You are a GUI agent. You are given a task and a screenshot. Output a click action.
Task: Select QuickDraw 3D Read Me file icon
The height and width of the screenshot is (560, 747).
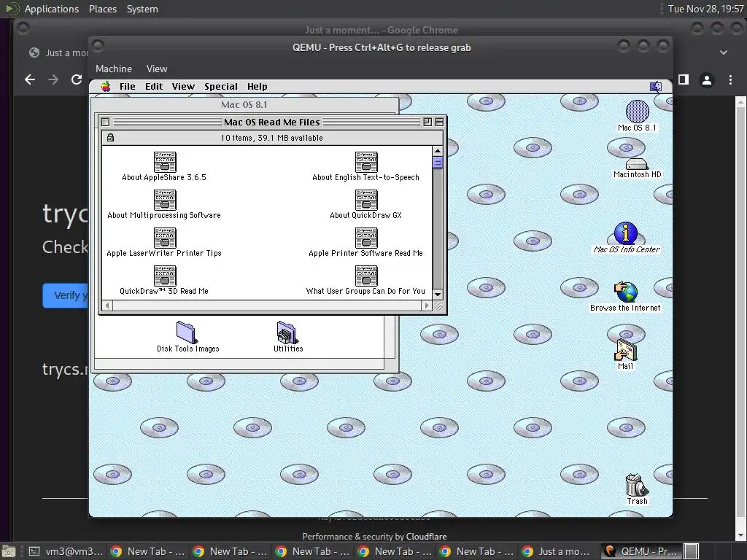(165, 276)
